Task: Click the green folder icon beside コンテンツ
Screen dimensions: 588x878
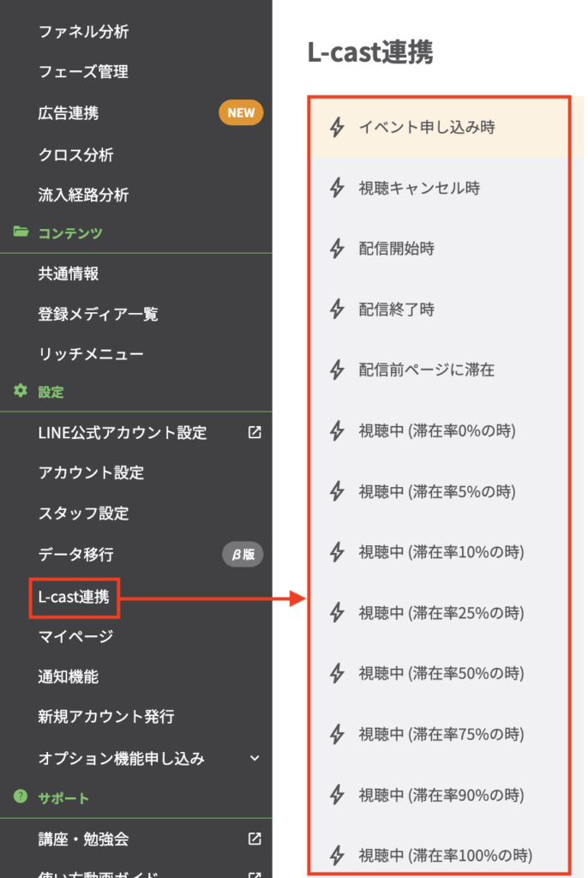Action: (x=21, y=232)
